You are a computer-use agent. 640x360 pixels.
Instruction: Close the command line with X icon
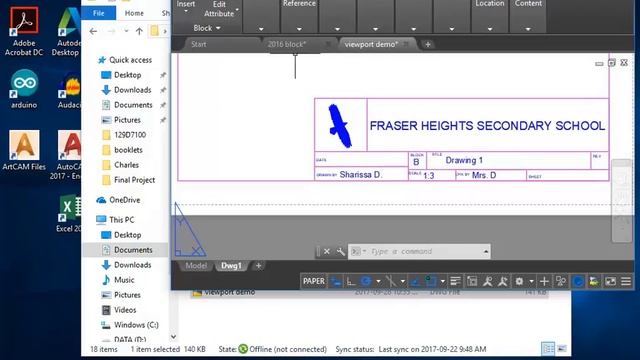(x=327, y=251)
